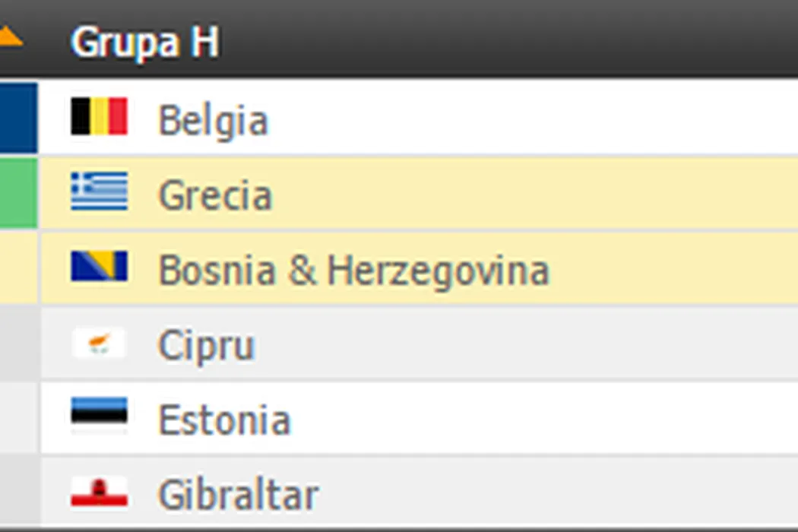Click the Grupa H column header
The width and height of the screenshot is (798, 532).
coord(144,42)
